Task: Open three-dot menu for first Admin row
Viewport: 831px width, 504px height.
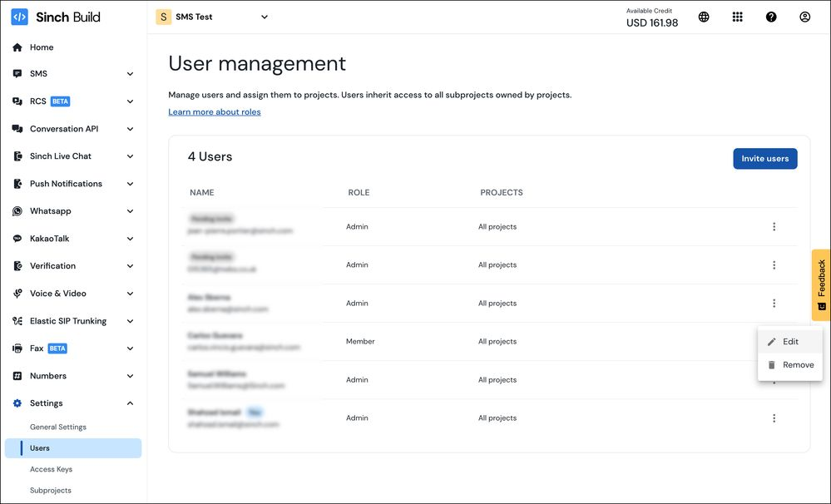Action: pyautogui.click(x=774, y=227)
